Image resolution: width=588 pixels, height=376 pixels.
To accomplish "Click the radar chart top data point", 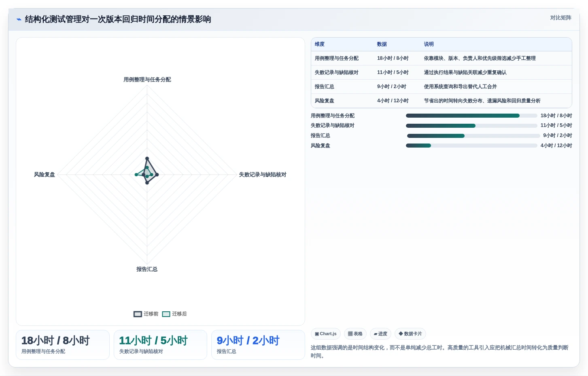I will pyautogui.click(x=147, y=158).
